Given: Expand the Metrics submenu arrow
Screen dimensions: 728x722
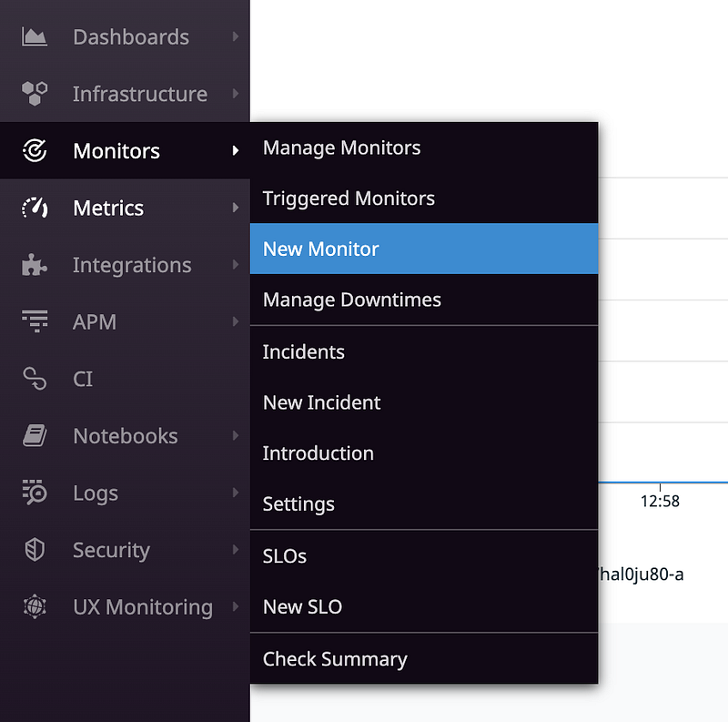Looking at the screenshot, I should point(235,208).
